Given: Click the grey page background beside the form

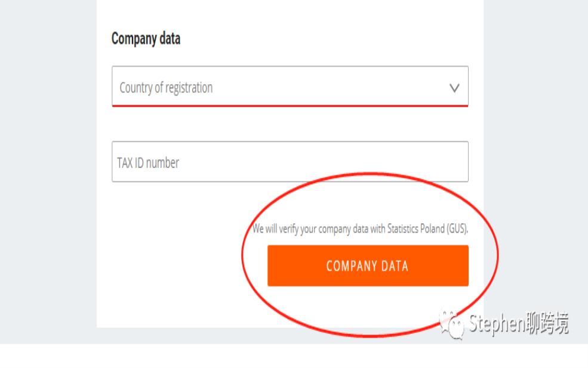Looking at the screenshot, I should tap(48, 169).
